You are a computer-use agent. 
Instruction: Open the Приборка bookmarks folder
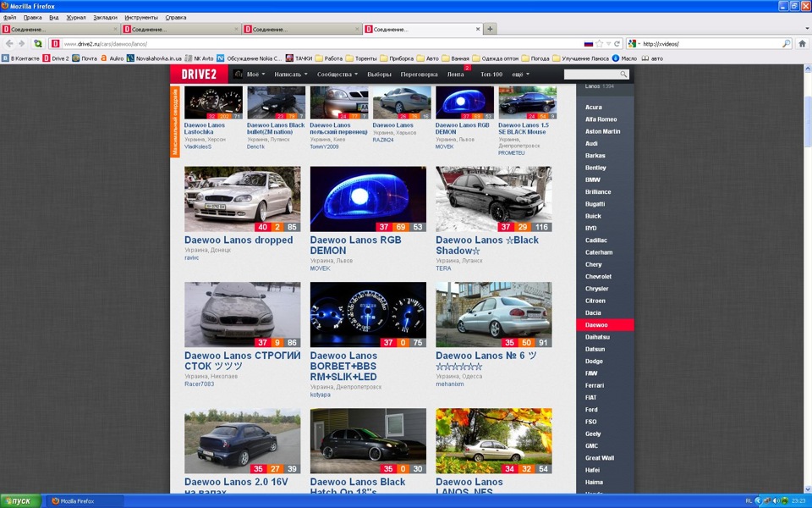point(397,58)
